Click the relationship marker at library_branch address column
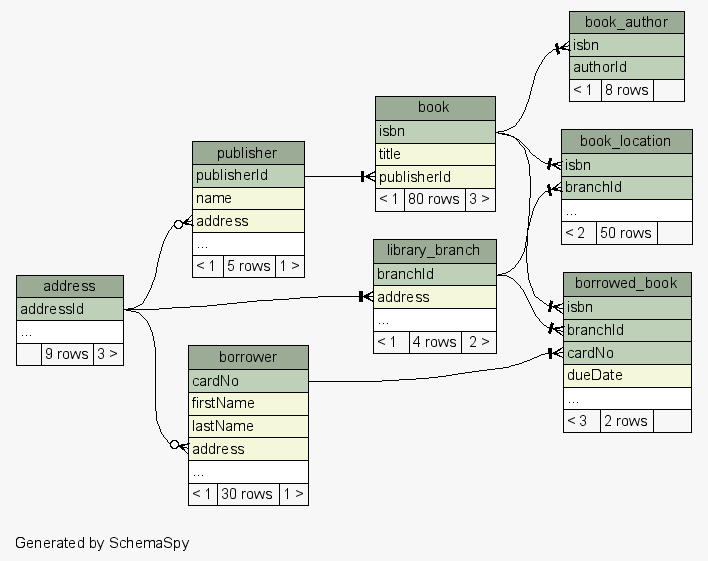The height and width of the screenshot is (561, 708). coord(365,296)
